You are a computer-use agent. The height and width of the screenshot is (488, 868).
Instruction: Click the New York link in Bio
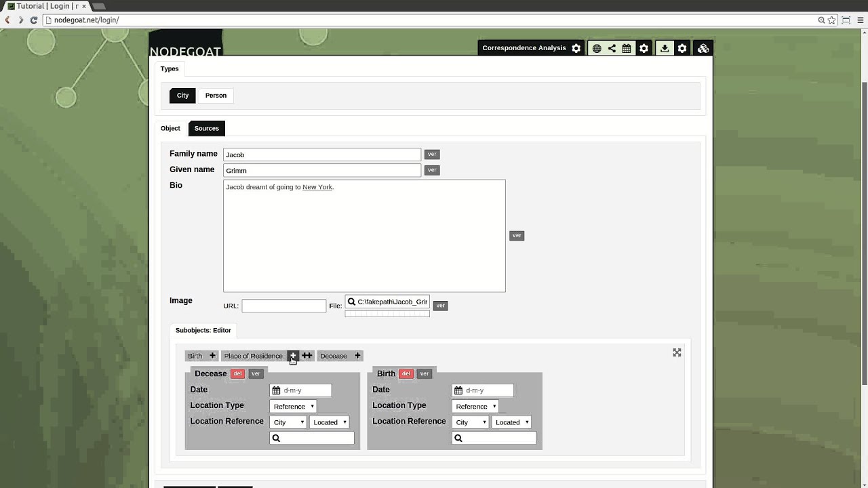[317, 187]
